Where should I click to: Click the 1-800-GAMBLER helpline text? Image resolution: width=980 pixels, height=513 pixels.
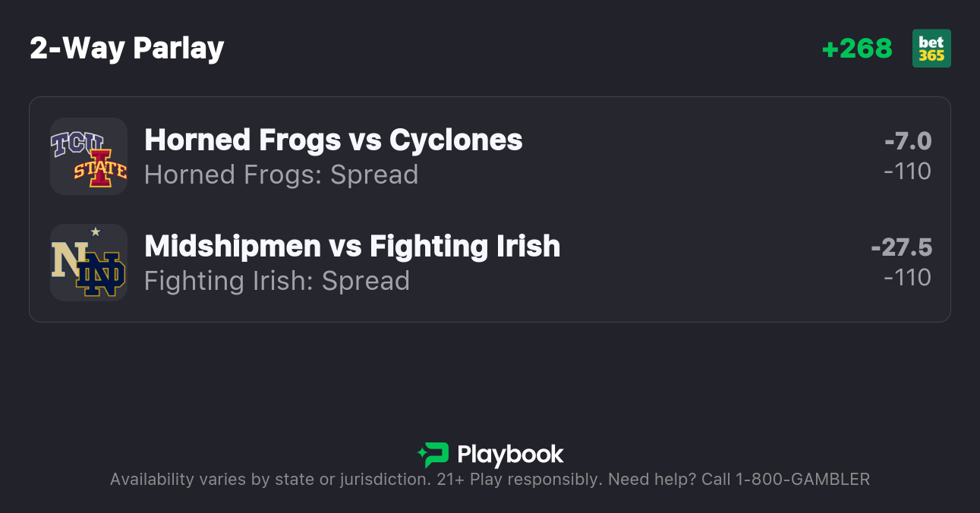pyautogui.click(x=802, y=480)
